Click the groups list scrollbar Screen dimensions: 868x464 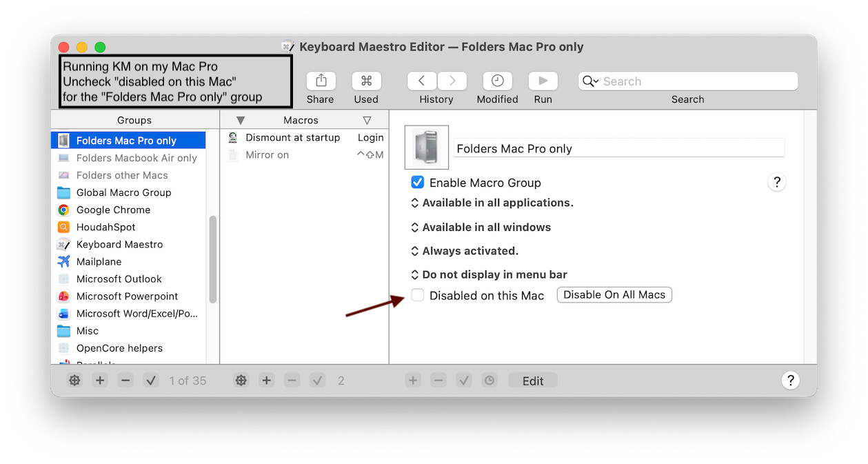pyautogui.click(x=213, y=259)
